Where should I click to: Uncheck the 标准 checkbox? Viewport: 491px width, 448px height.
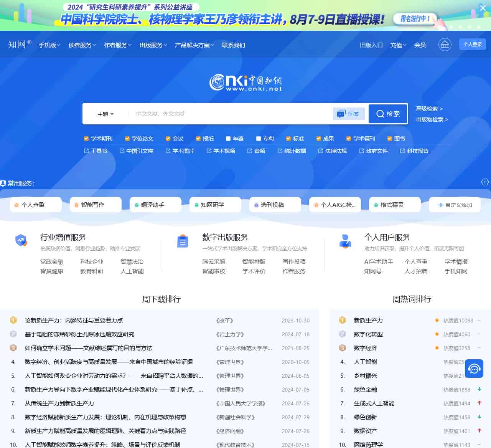coord(288,139)
